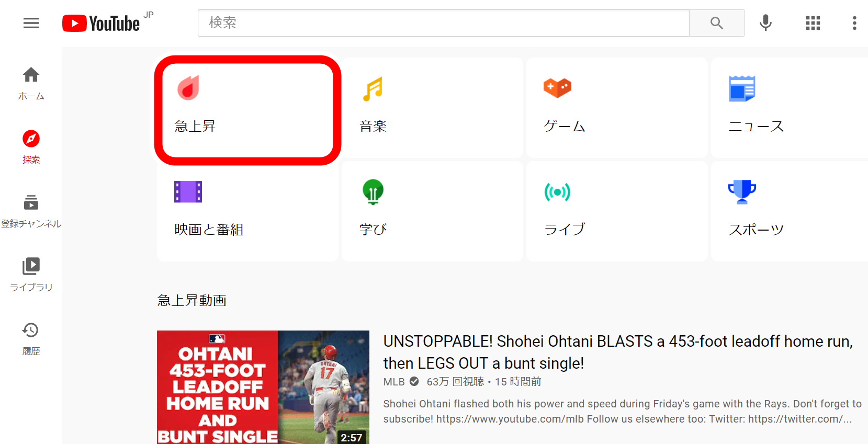Open 映画と番組 category card
The height and width of the screenshot is (444, 868).
(247, 211)
